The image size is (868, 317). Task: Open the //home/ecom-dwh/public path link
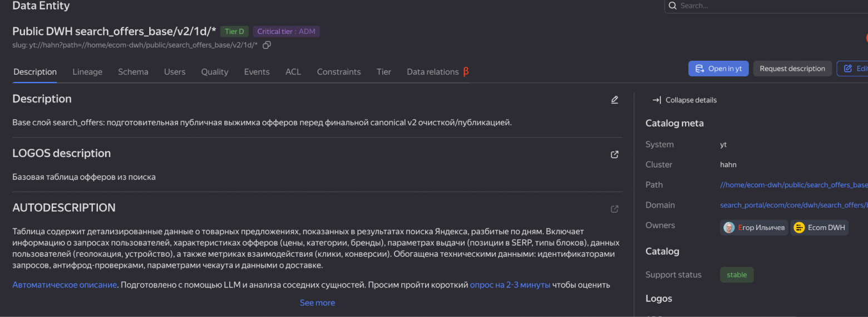(794, 185)
